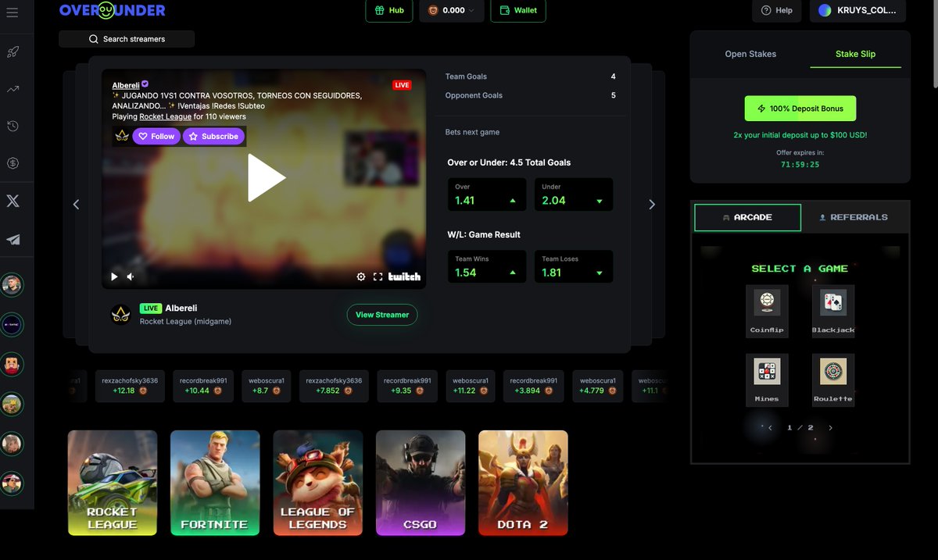Image resolution: width=938 pixels, height=560 pixels.
Task: Open the League of Legends category card
Action: point(317,483)
